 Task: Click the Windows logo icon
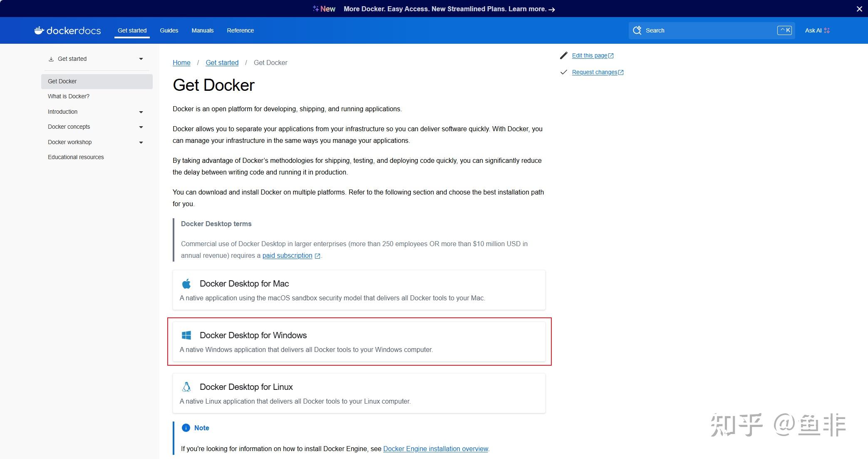click(186, 335)
